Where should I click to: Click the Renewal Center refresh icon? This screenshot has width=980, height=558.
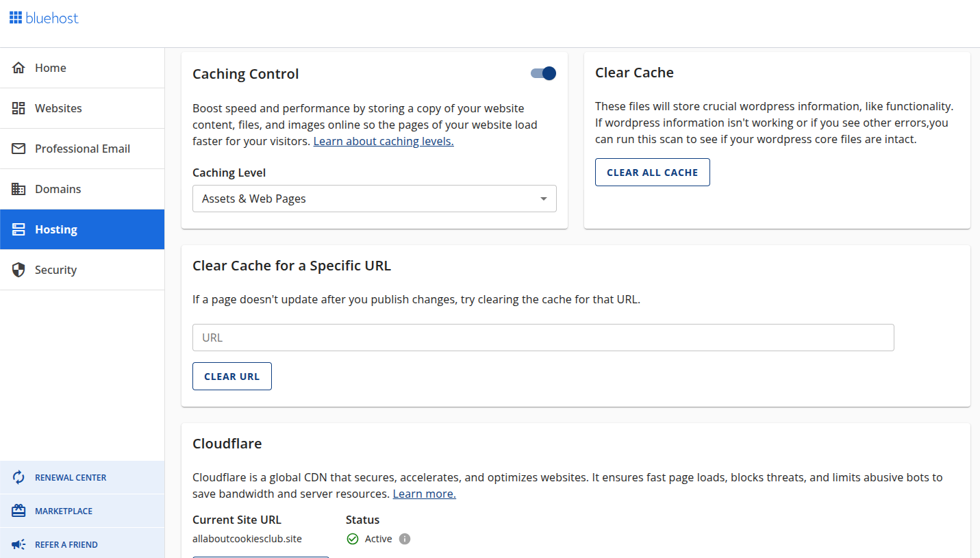[x=18, y=477]
